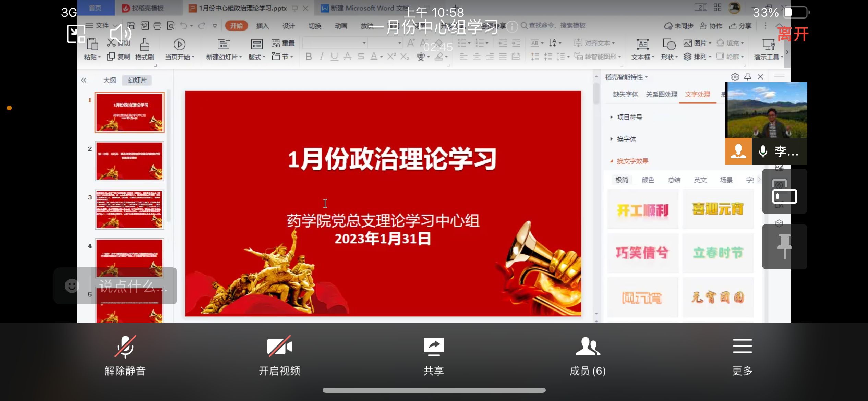The image size is (868, 401).
Task: Tap the layout switch icon on right
Action: tap(784, 196)
